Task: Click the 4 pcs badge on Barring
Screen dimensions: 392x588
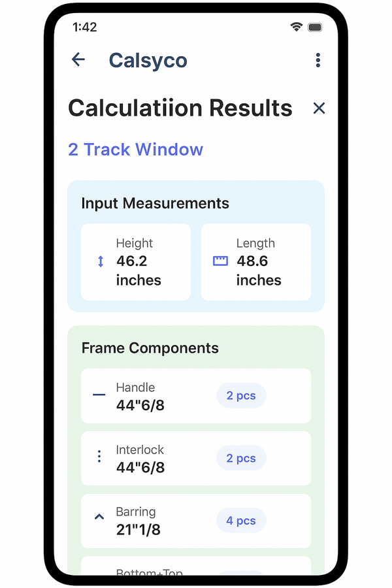Action: coord(241,521)
